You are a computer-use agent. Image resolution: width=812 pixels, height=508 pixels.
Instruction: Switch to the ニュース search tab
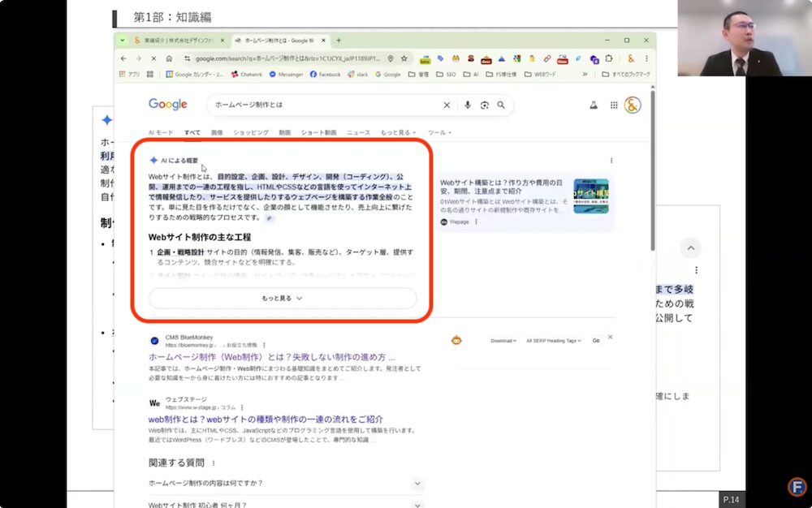click(358, 132)
